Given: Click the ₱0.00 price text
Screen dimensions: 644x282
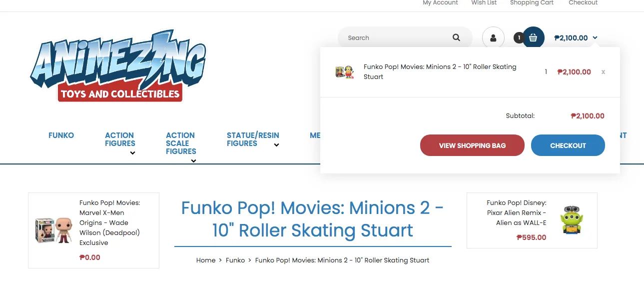Looking at the screenshot, I should tap(90, 257).
